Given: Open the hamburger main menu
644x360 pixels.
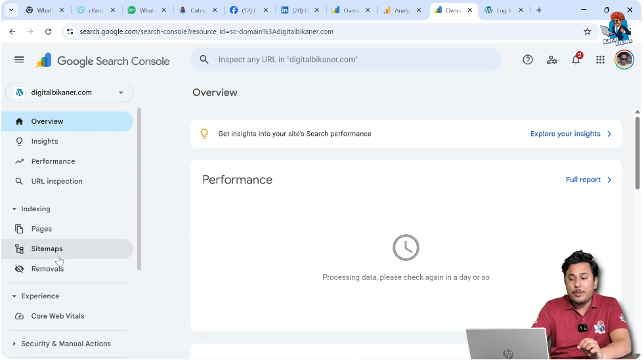Looking at the screenshot, I should coord(19,60).
